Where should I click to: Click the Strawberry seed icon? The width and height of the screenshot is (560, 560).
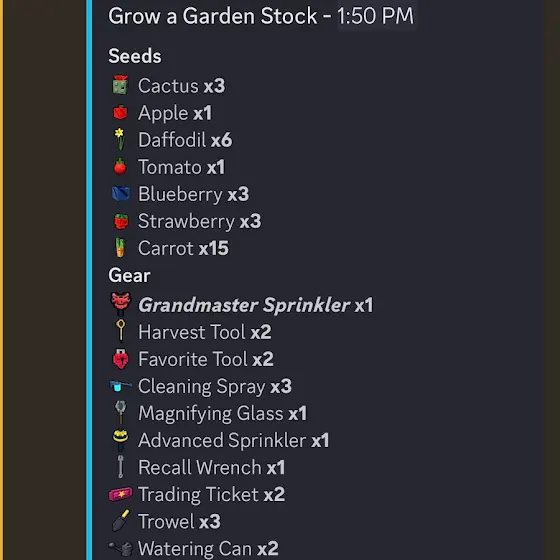point(121,221)
